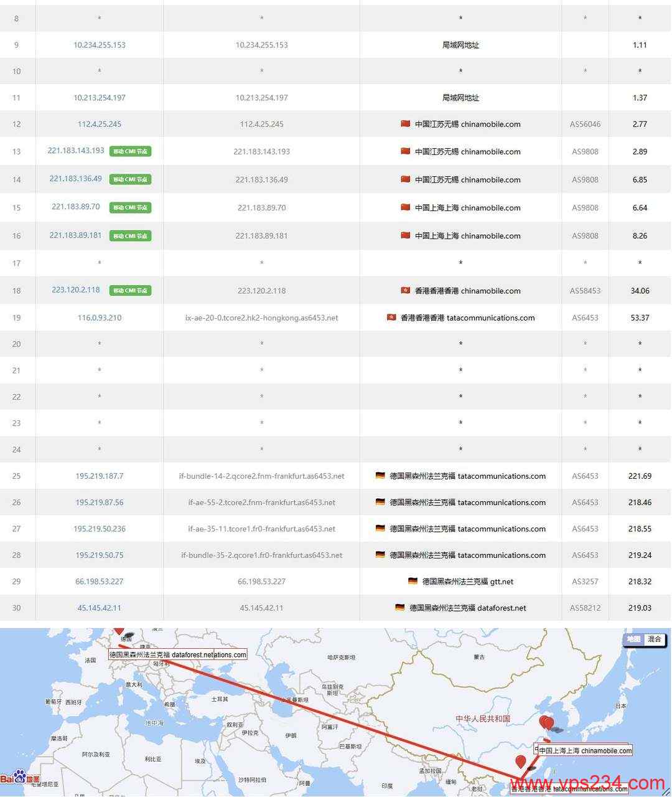Open IP link 10.234.255.153 in hop 9
672x797 pixels.
(100, 45)
